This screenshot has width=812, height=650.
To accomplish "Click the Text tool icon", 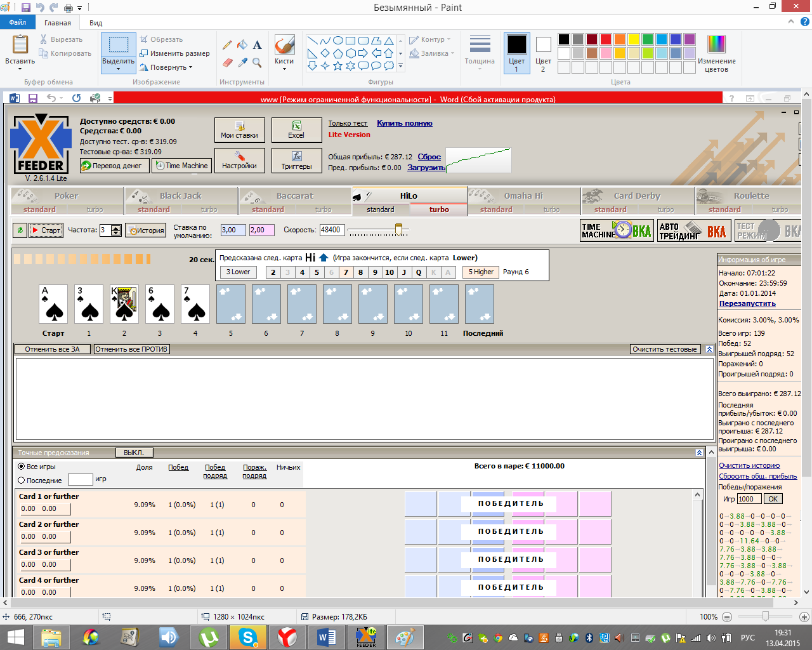I will pyautogui.click(x=257, y=45).
